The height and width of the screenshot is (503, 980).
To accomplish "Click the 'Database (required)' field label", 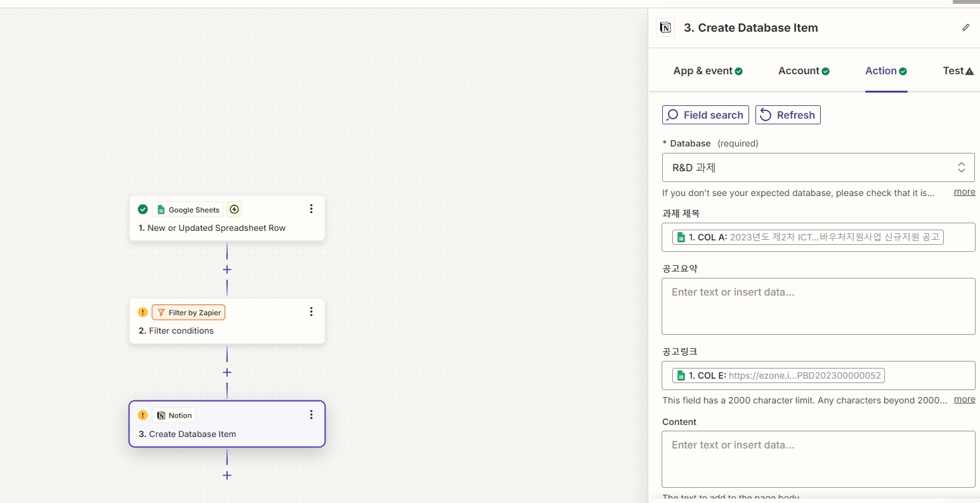I will click(710, 143).
